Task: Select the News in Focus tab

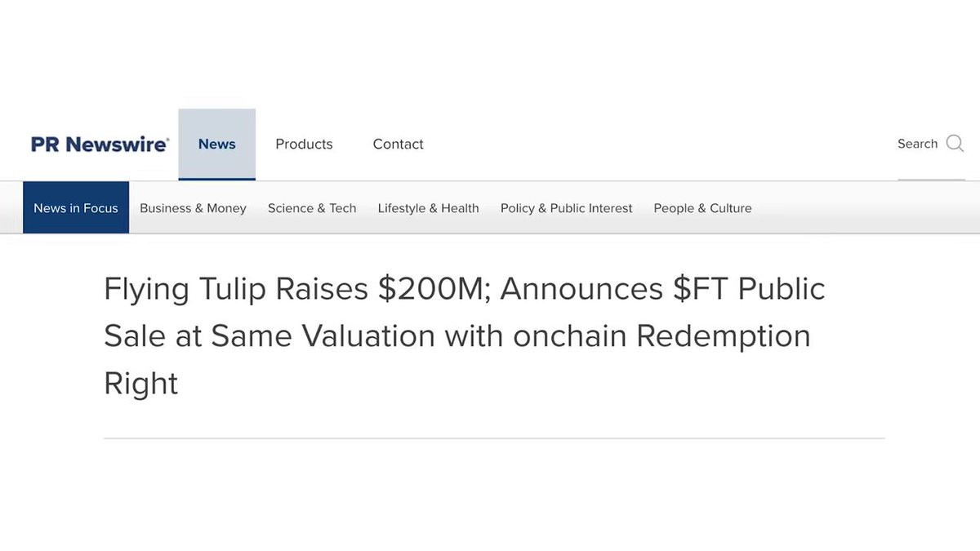Action: [x=76, y=207]
